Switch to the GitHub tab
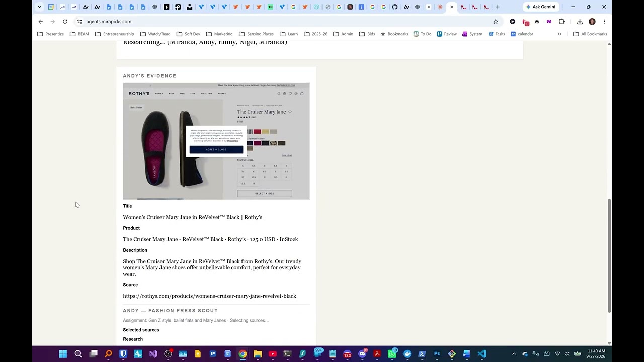 pyautogui.click(x=395, y=7)
